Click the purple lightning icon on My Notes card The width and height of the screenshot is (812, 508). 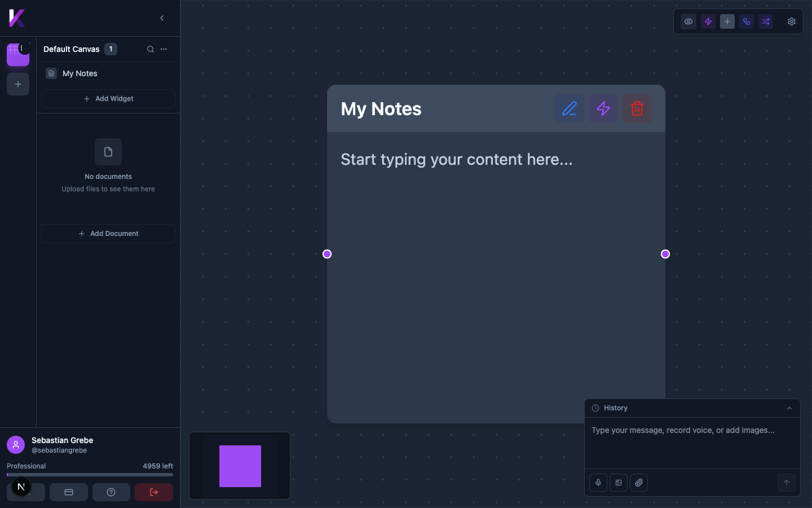coord(603,108)
